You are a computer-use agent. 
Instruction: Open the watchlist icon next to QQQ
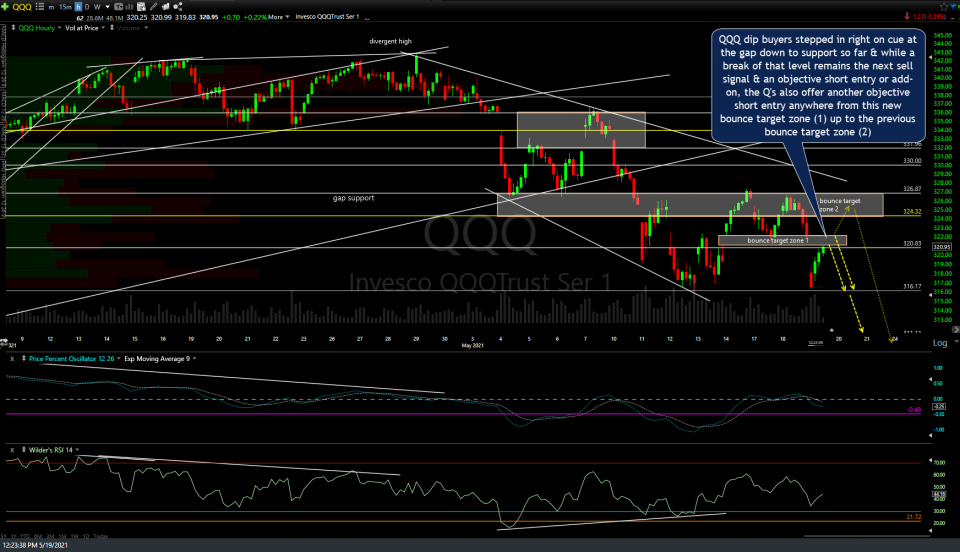point(40,7)
